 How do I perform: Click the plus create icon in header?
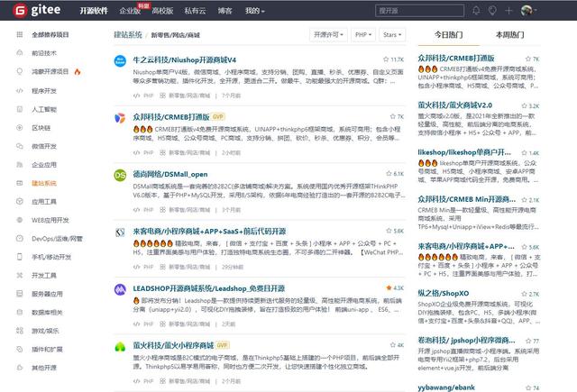(508, 11)
